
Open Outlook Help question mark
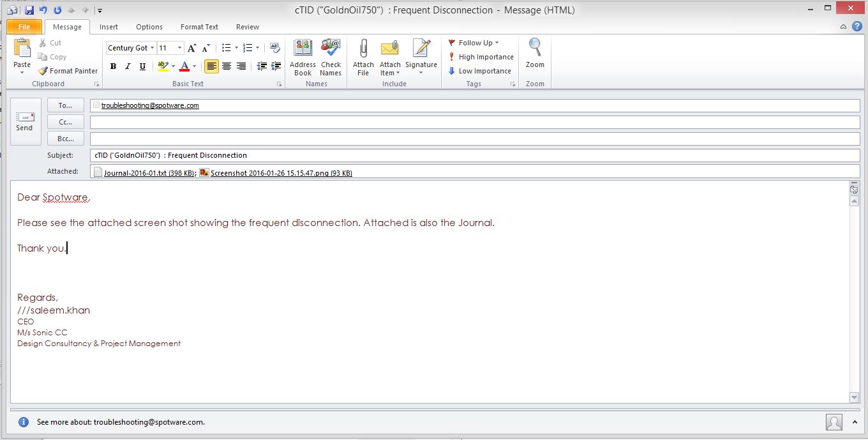(x=858, y=27)
